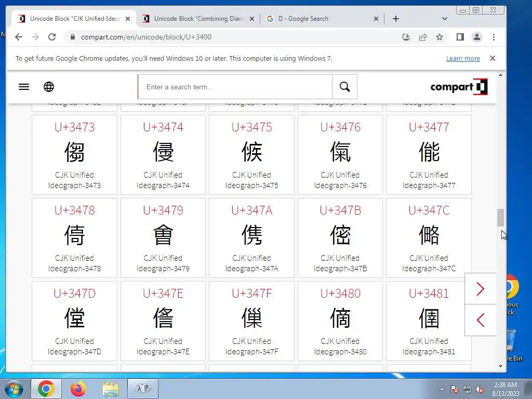Click Chrome icon in the taskbar

coord(46,389)
